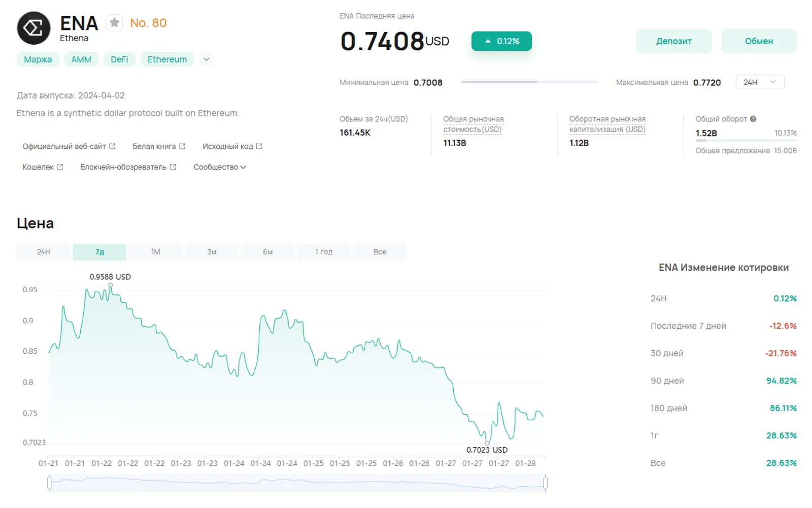Select the 24H chart tab

pyautogui.click(x=44, y=252)
